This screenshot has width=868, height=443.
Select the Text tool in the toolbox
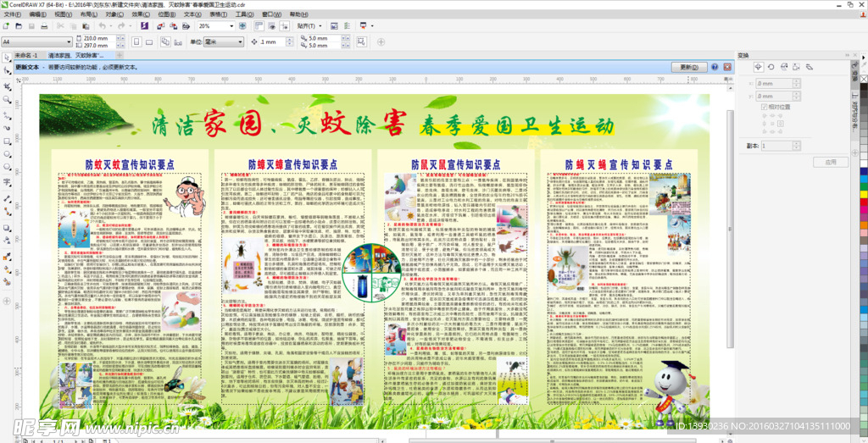(x=8, y=183)
